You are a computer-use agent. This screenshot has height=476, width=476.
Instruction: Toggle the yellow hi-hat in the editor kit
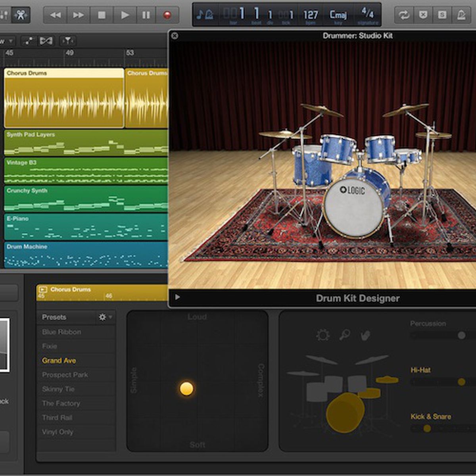[x=387, y=380]
